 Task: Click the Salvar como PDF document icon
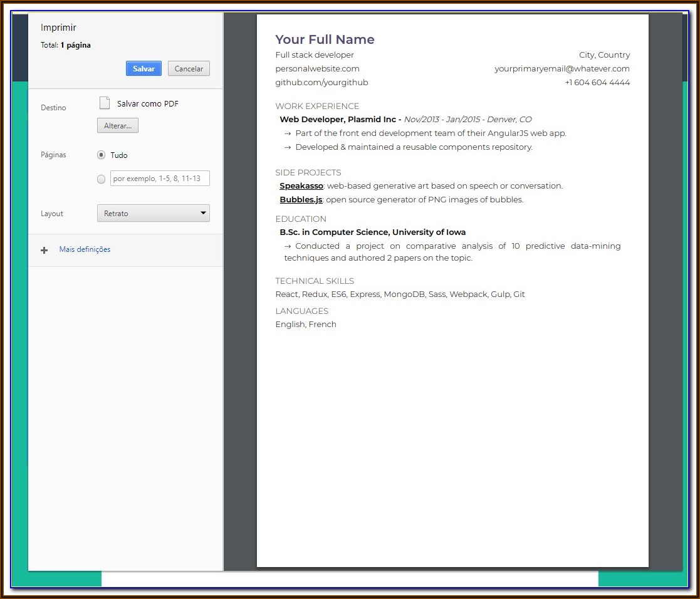click(104, 102)
